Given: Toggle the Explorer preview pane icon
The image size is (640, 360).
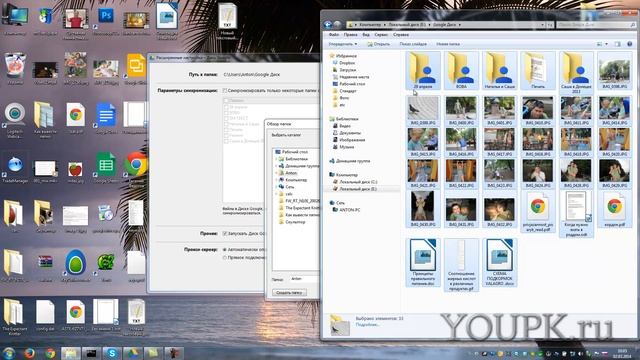Looking at the screenshot, I should point(618,44).
